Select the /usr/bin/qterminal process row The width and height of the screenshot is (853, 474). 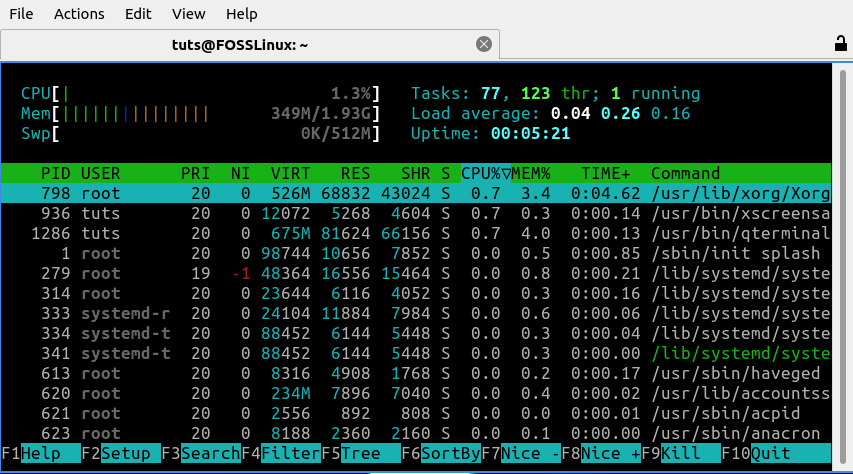[416, 233]
